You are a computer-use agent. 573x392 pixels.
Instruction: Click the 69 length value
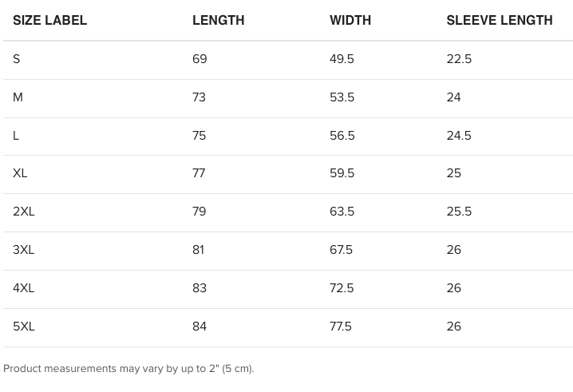pos(200,59)
